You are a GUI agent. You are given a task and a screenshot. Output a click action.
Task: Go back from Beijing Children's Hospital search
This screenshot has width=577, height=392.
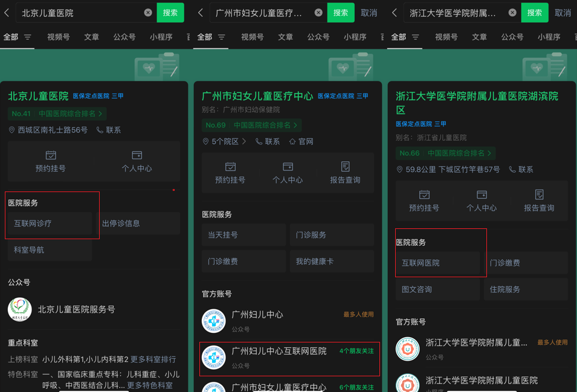(x=7, y=13)
